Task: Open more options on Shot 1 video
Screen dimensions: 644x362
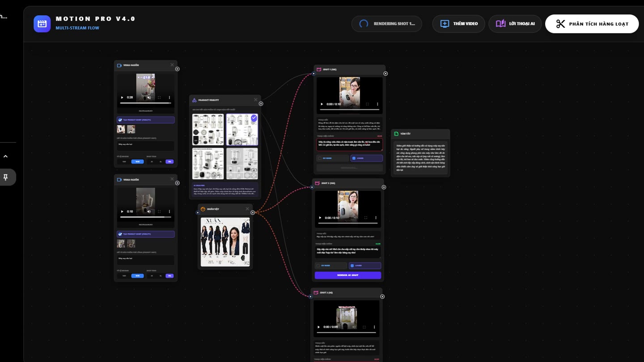Action: [x=377, y=104]
